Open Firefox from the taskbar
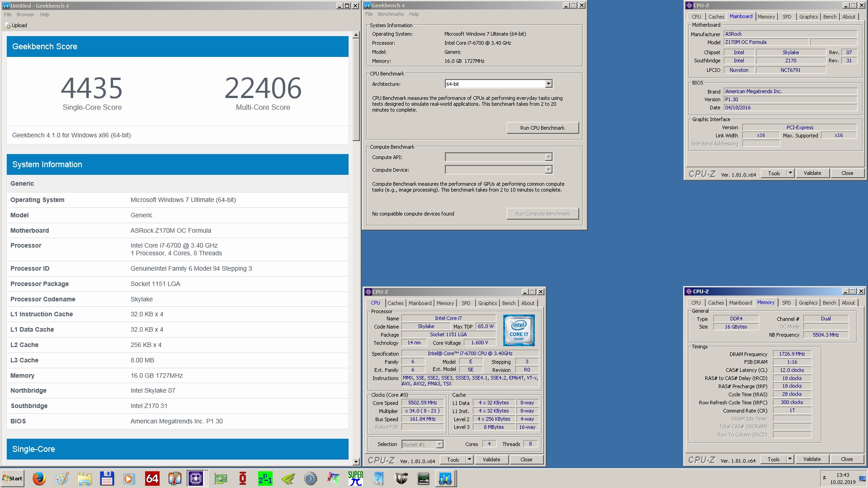 (39, 479)
